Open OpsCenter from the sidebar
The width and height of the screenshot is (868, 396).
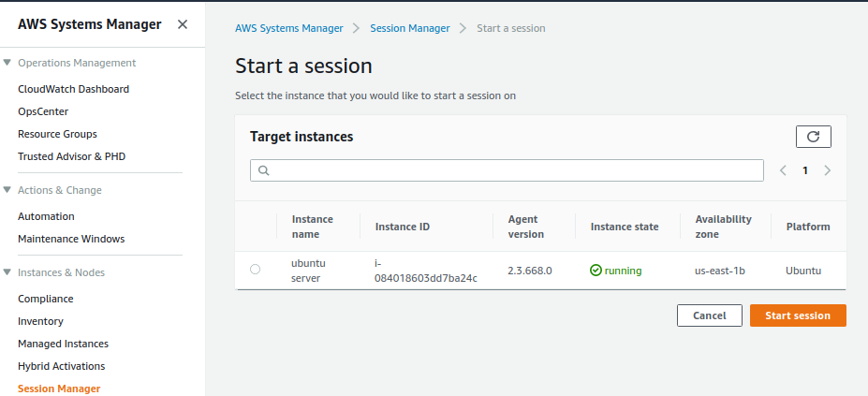44,111
